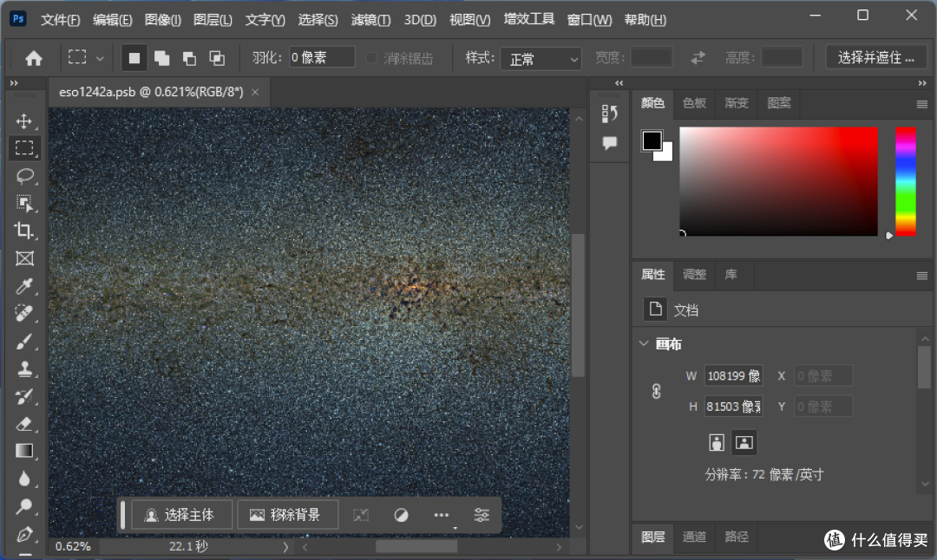937x560 pixels.
Task: Select the Frame tool
Action: (24, 258)
